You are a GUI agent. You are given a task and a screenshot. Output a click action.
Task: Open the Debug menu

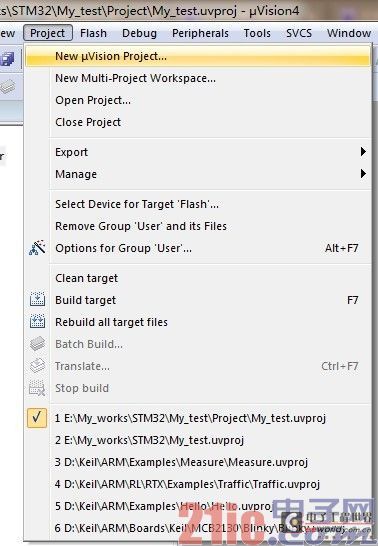coord(139,33)
